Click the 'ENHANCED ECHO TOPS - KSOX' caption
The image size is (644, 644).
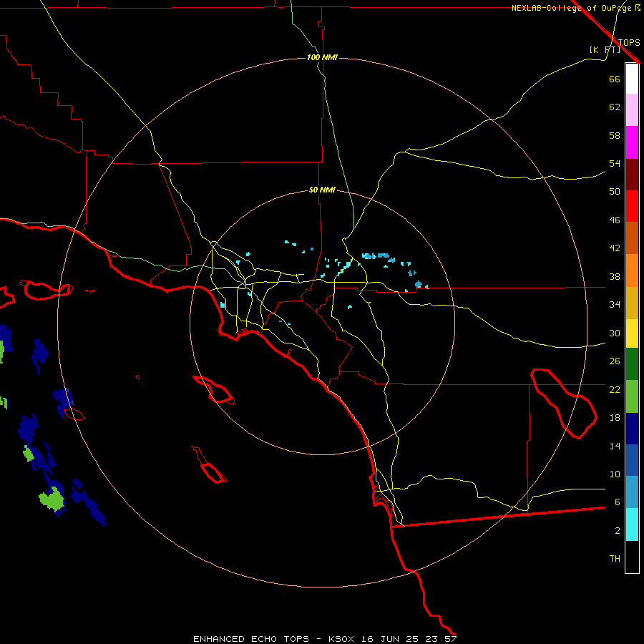pyautogui.click(x=273, y=639)
